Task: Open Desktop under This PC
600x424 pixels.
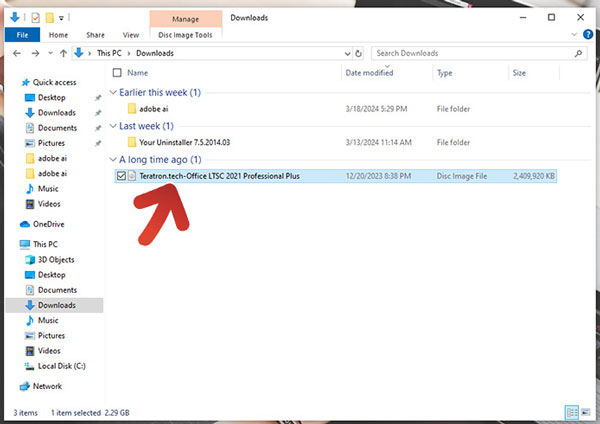Action: (52, 275)
